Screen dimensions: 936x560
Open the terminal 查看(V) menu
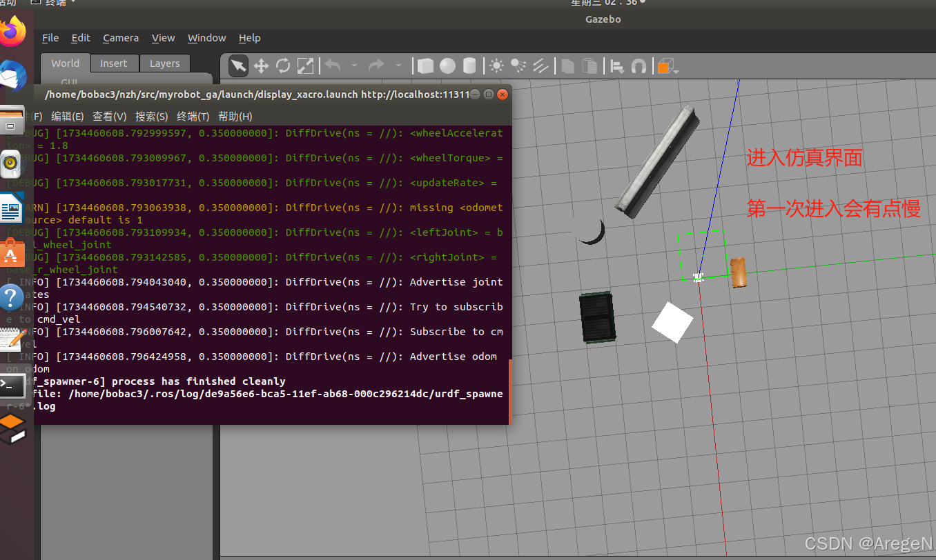[110, 117]
